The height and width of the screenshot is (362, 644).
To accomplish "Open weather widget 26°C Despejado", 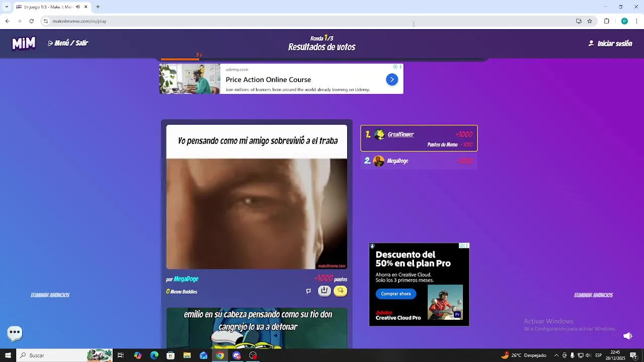I will (x=524, y=355).
